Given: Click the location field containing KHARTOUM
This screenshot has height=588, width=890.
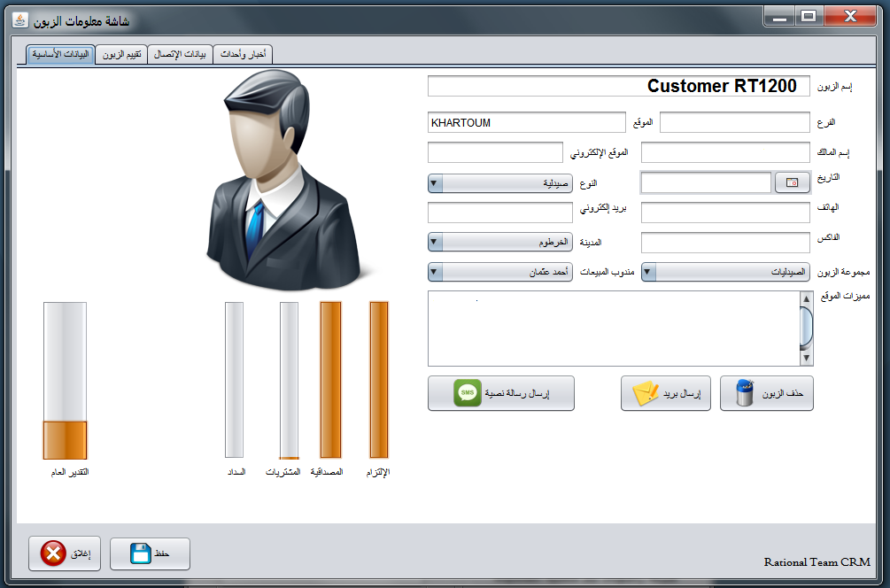Looking at the screenshot, I should coord(526,122).
